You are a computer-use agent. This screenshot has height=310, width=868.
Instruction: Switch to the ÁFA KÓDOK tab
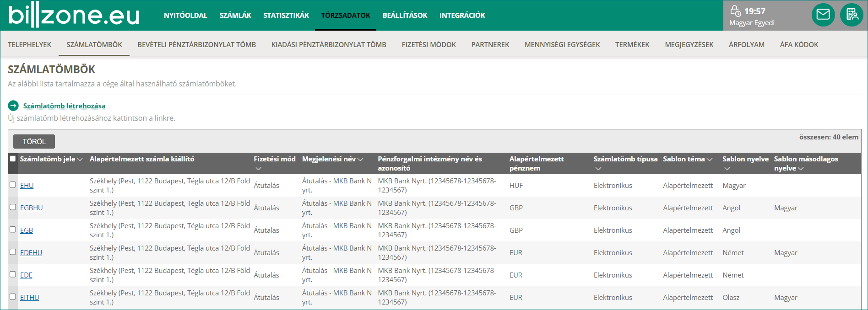[799, 44]
